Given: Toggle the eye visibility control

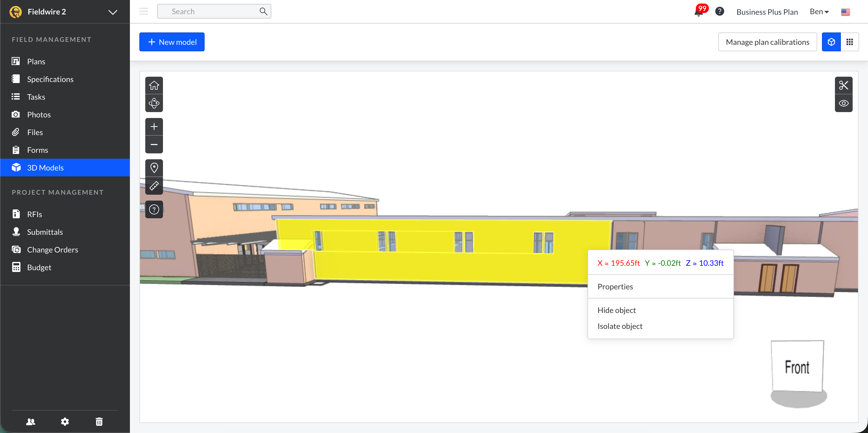Looking at the screenshot, I should [843, 103].
